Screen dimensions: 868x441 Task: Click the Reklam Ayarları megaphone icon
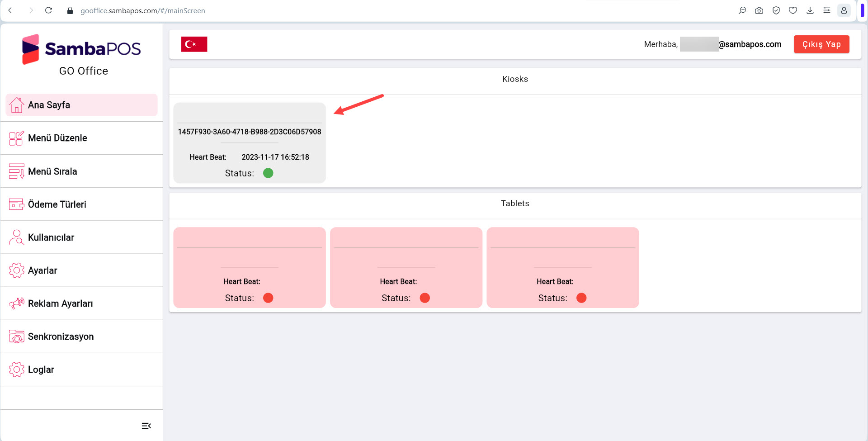pos(16,303)
